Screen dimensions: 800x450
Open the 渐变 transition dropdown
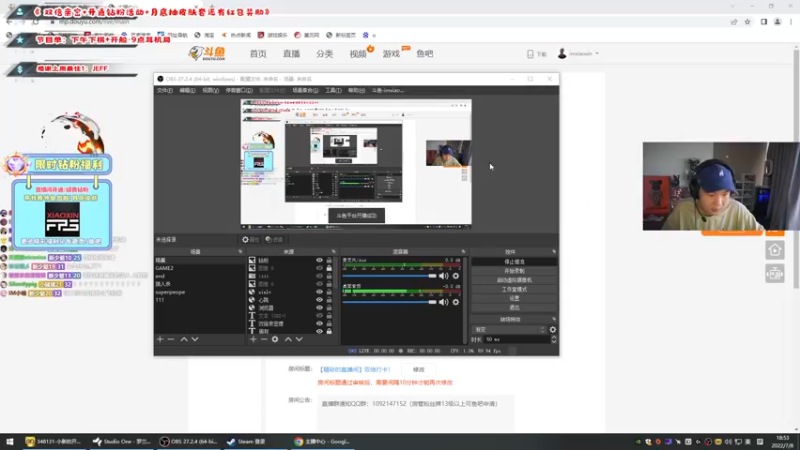509,330
